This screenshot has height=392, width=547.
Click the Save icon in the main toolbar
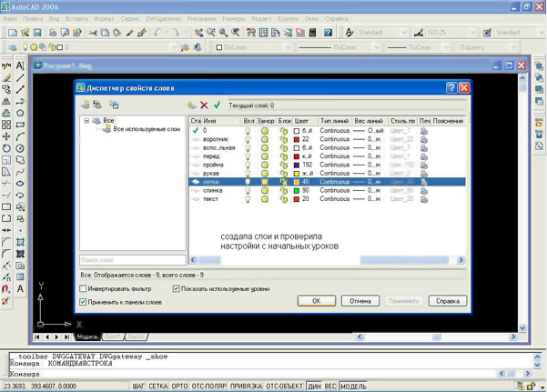click(36, 33)
